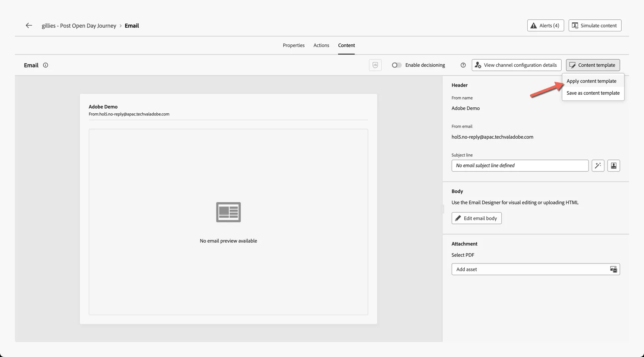The width and height of the screenshot is (644, 357).
Task: Click the From email address text in Header
Action: pos(492,137)
